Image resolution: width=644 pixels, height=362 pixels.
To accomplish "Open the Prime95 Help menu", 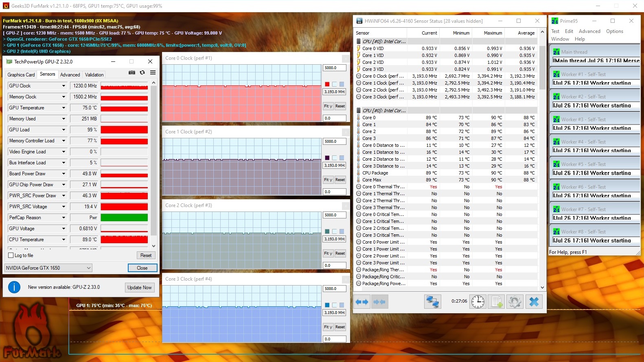I will [x=580, y=39].
